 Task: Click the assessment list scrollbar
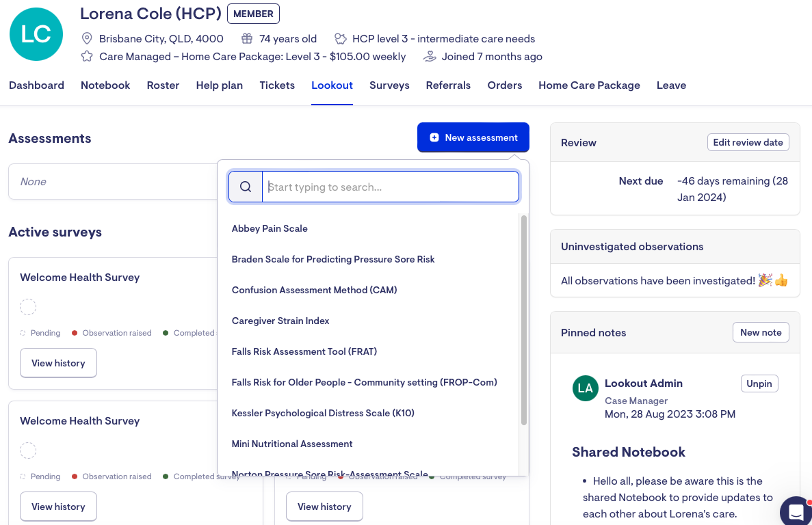click(524, 320)
